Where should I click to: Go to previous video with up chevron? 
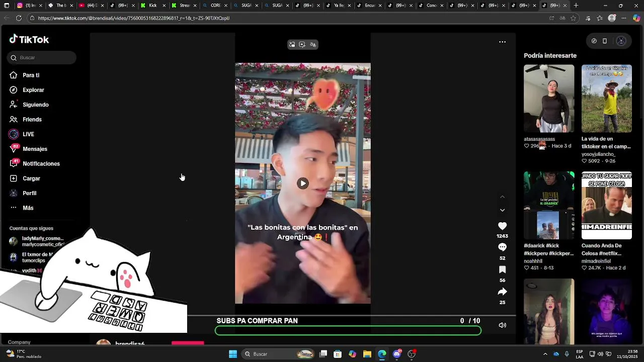pyautogui.click(x=502, y=197)
